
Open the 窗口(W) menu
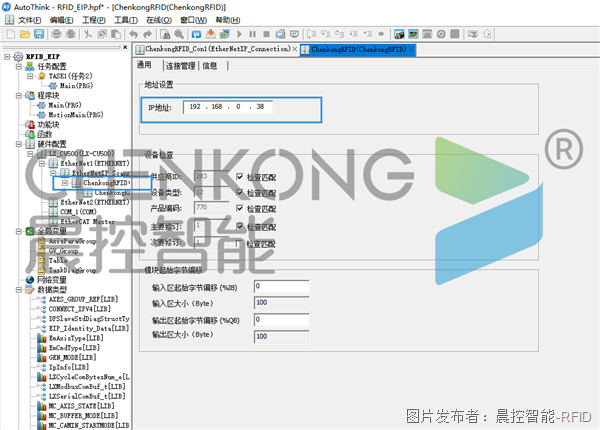[x=193, y=20]
